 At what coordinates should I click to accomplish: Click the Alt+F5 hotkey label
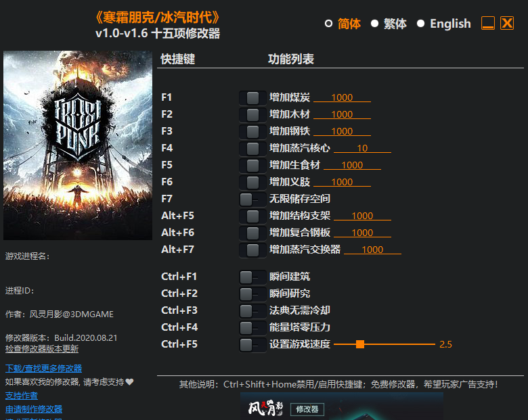pos(177,216)
